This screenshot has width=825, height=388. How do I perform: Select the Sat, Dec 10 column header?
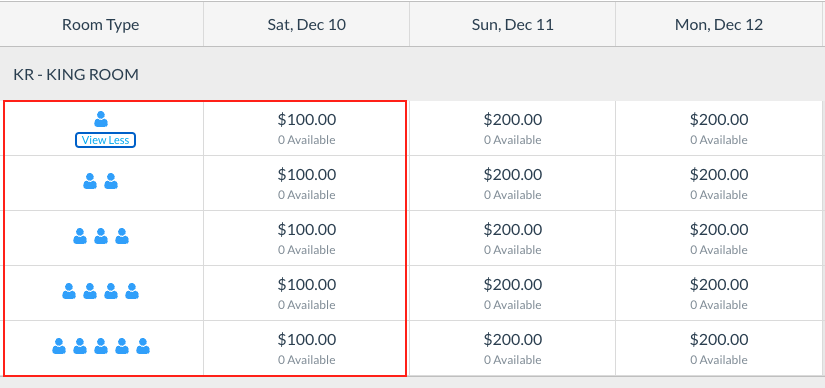point(307,25)
